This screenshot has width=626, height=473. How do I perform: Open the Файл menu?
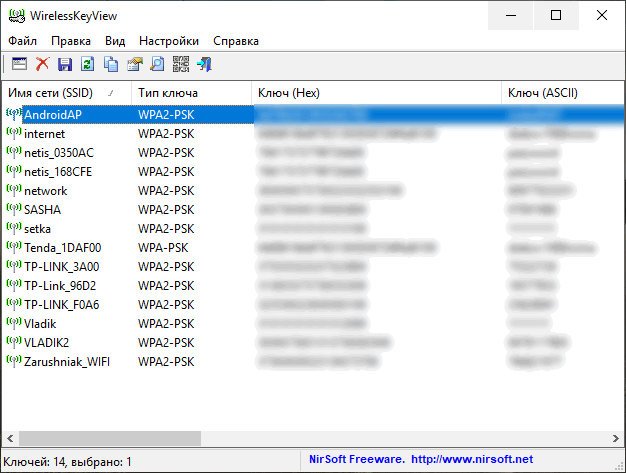pyautogui.click(x=22, y=41)
